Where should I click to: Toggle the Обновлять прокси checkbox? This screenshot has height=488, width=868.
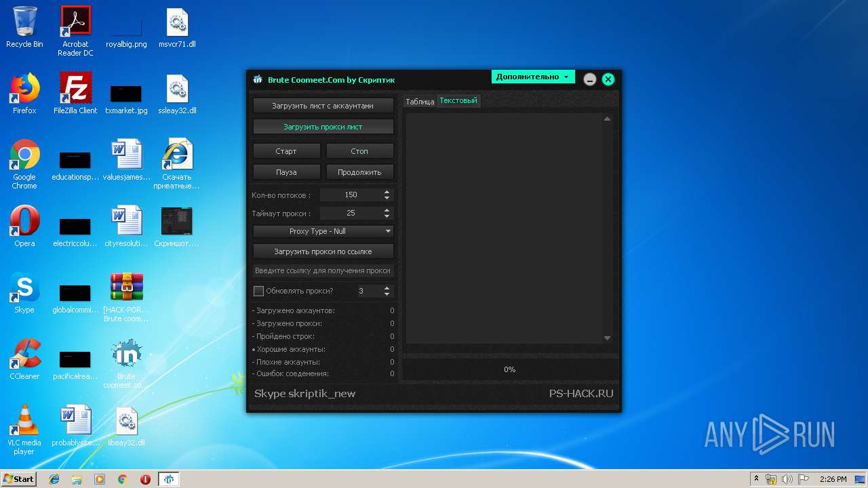pyautogui.click(x=258, y=291)
